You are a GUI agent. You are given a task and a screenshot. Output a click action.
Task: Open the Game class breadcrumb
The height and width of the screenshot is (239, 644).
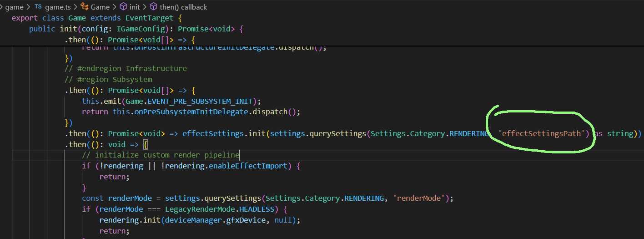pyautogui.click(x=100, y=7)
